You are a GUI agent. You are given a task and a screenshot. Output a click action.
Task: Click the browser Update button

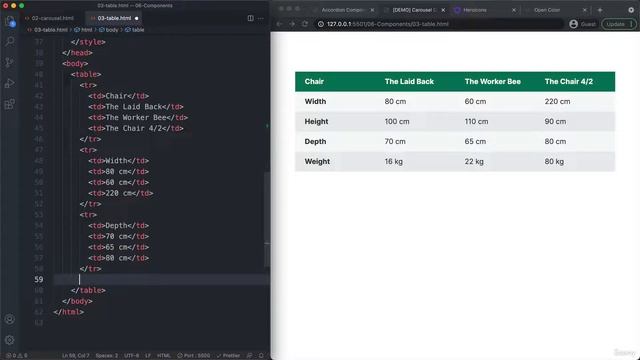(x=618, y=24)
